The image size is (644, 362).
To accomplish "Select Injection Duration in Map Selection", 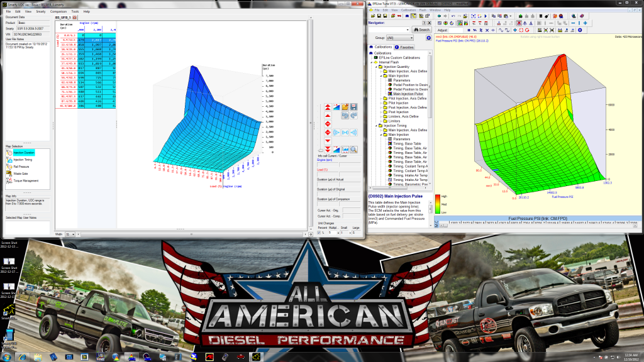I will (24, 153).
